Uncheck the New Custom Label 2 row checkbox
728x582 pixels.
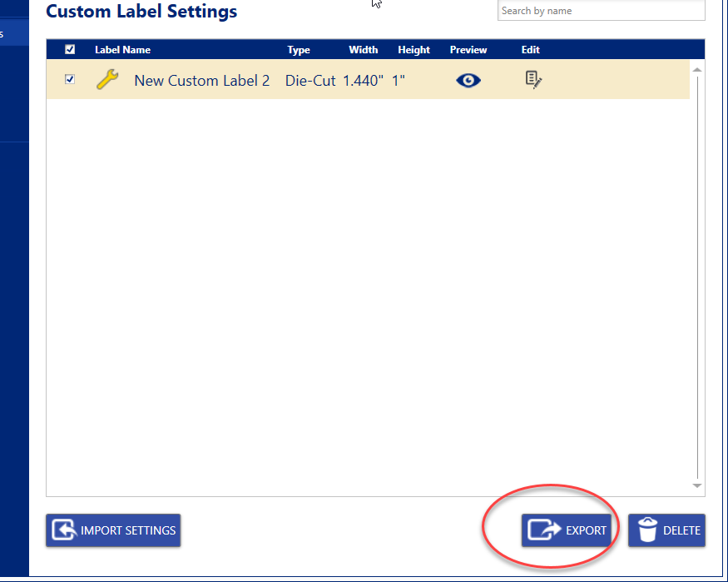(70, 80)
